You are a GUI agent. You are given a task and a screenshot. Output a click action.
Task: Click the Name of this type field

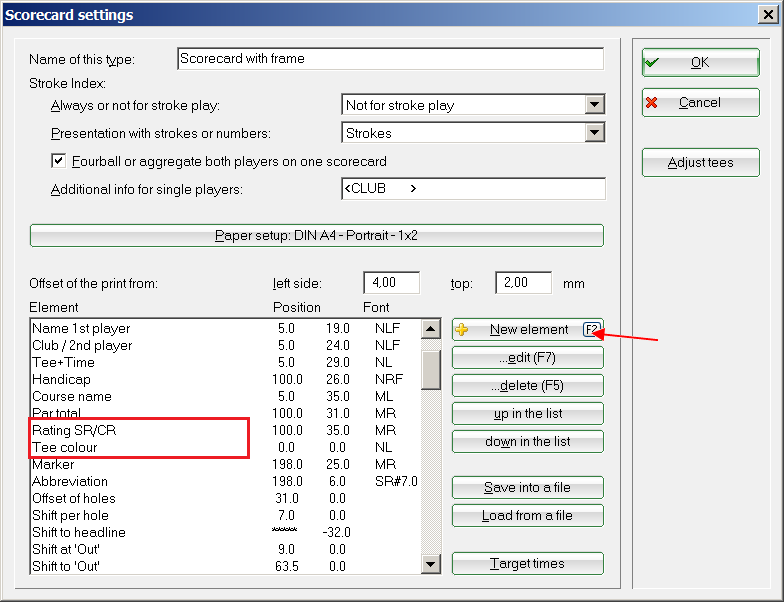[390, 59]
